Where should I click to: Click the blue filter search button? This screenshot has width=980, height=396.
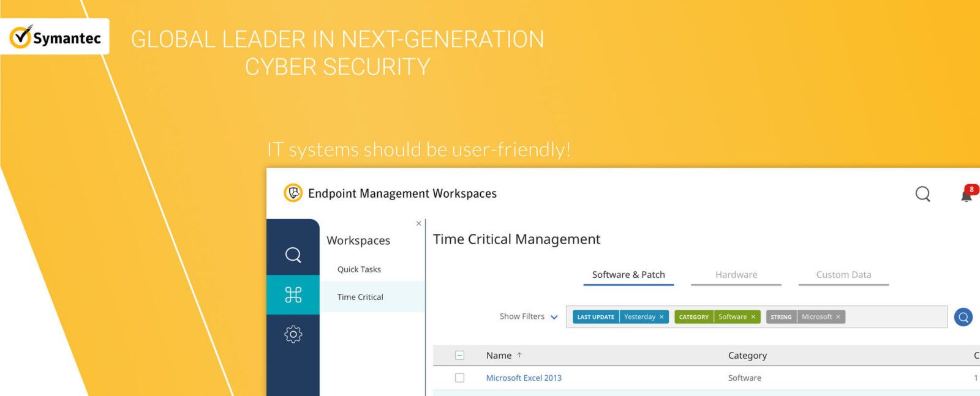(963, 317)
